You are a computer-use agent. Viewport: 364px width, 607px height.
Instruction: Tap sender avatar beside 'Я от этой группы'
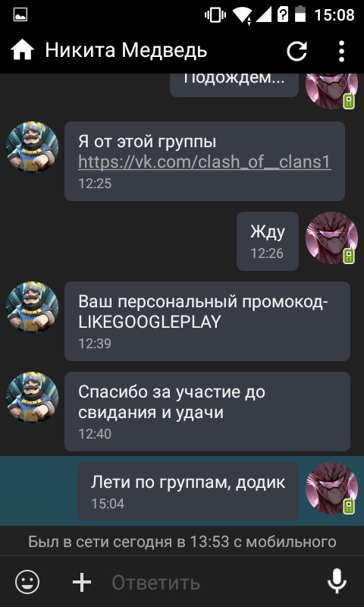coord(32,147)
